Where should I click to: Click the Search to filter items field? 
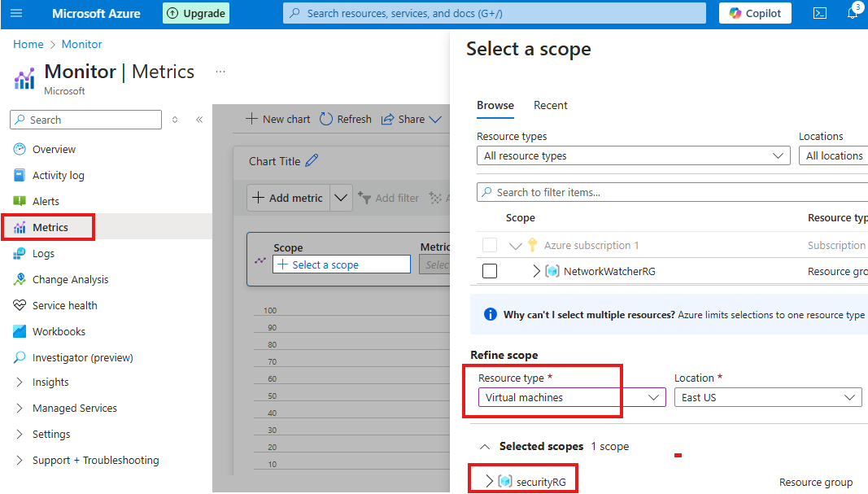pyautogui.click(x=672, y=192)
